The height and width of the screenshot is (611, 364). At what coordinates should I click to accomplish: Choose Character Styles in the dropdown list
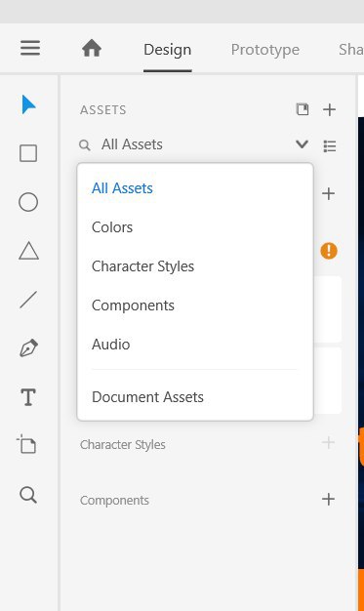[142, 266]
